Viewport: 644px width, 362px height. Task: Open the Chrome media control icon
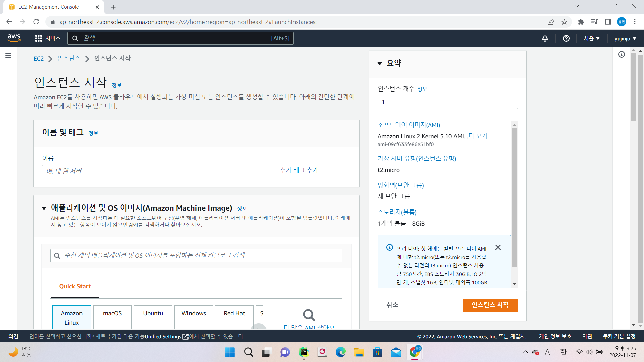[x=594, y=22]
